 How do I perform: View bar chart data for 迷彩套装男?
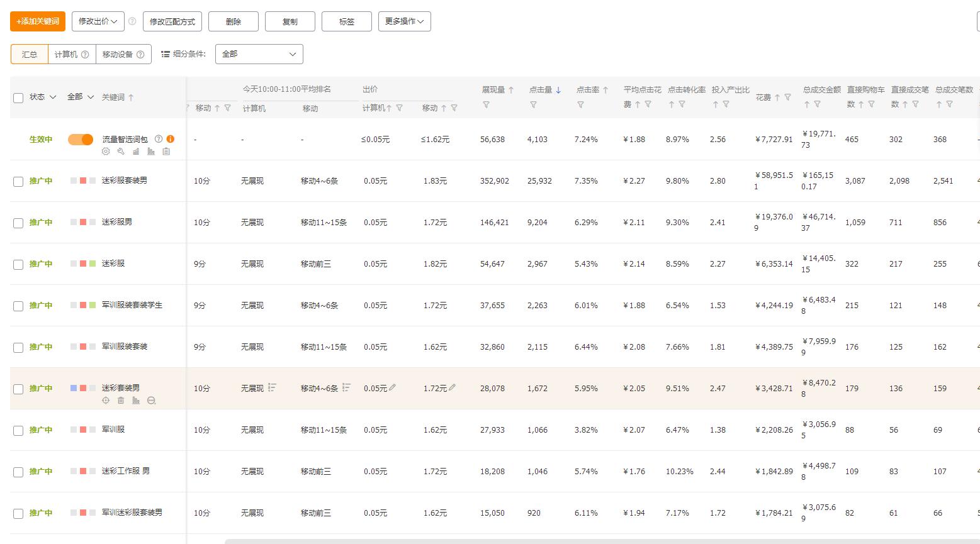pyautogui.click(x=136, y=401)
